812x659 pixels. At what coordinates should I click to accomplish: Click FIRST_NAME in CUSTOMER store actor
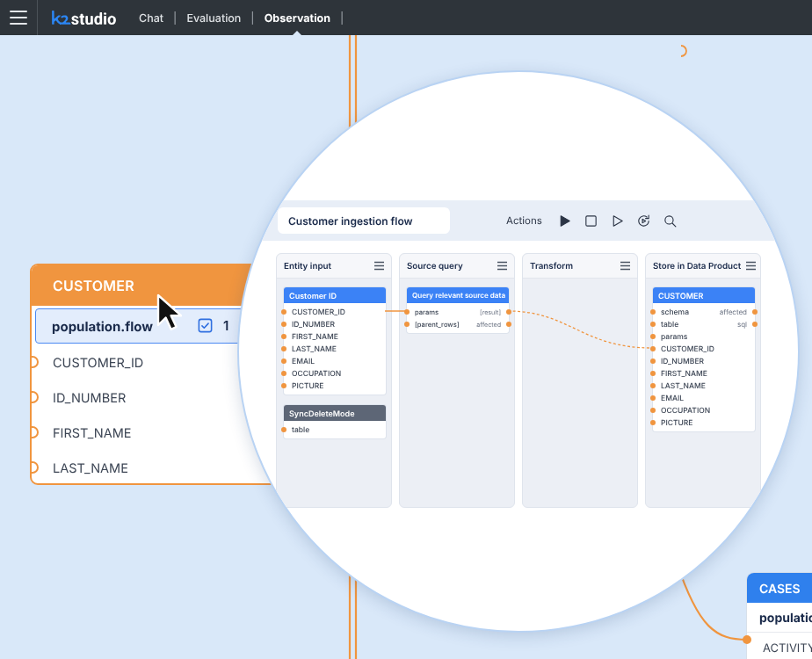coord(684,373)
